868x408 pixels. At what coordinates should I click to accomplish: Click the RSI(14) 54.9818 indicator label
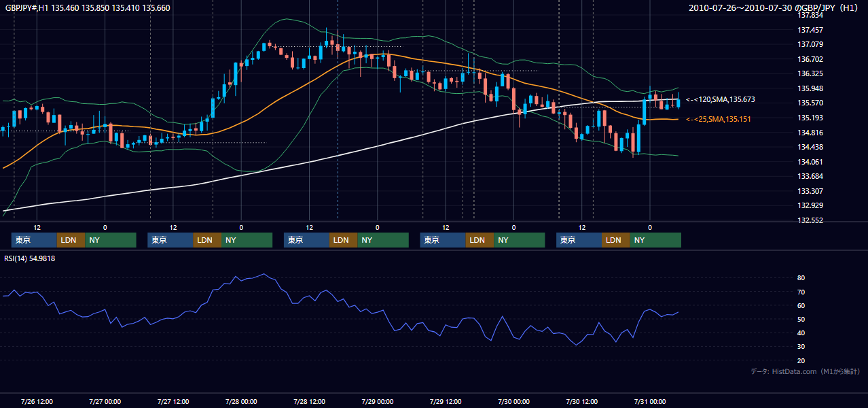point(30,258)
